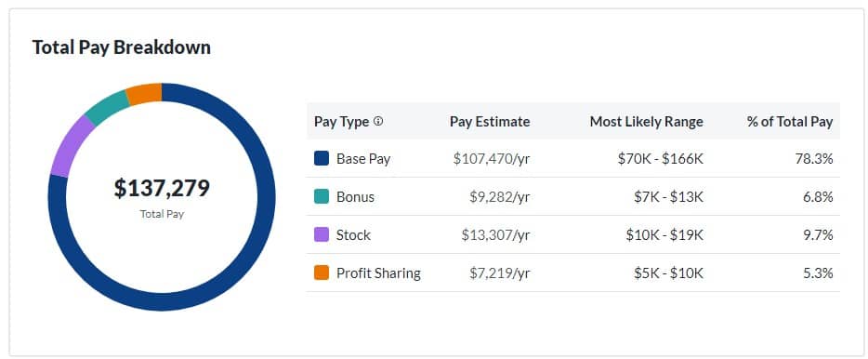868x359 pixels.
Task: Select the orange Profit Sharing swatch
Action: click(322, 273)
